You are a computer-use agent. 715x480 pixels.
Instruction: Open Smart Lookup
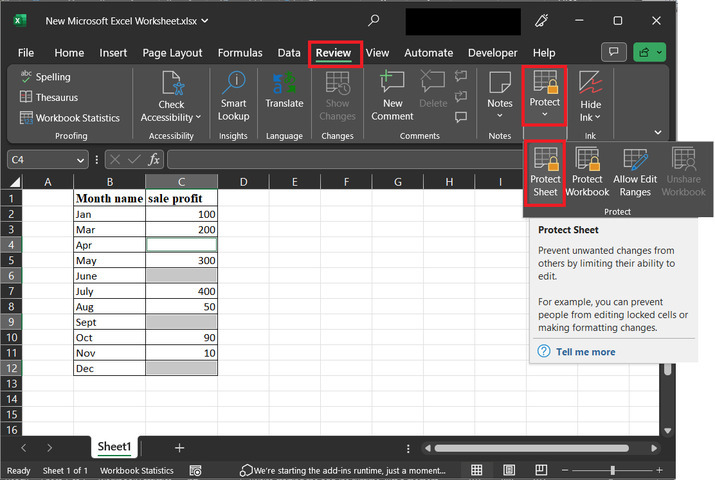[x=233, y=95]
